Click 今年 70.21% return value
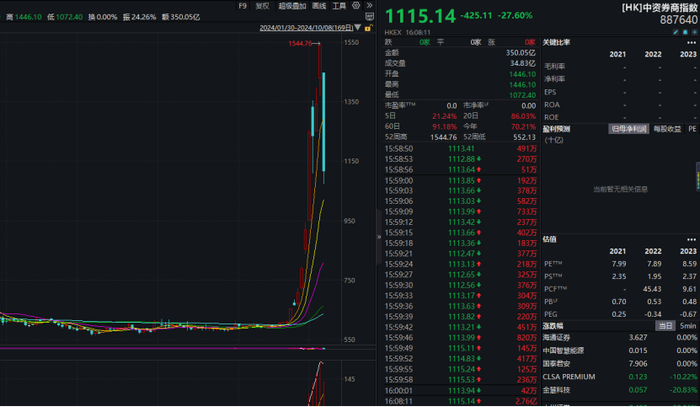Viewport: 700px width, 407px height. pos(523,127)
